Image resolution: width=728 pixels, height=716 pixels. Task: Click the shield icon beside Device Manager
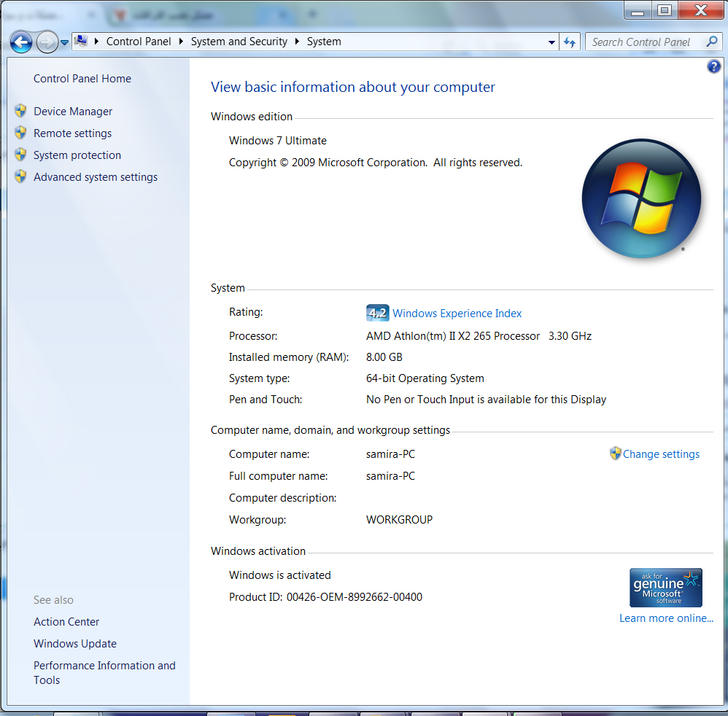[x=20, y=110]
